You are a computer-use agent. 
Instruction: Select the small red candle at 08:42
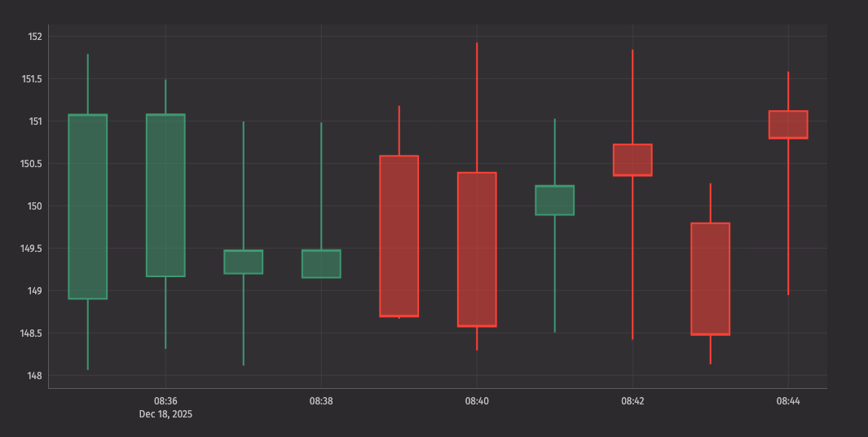(632, 160)
